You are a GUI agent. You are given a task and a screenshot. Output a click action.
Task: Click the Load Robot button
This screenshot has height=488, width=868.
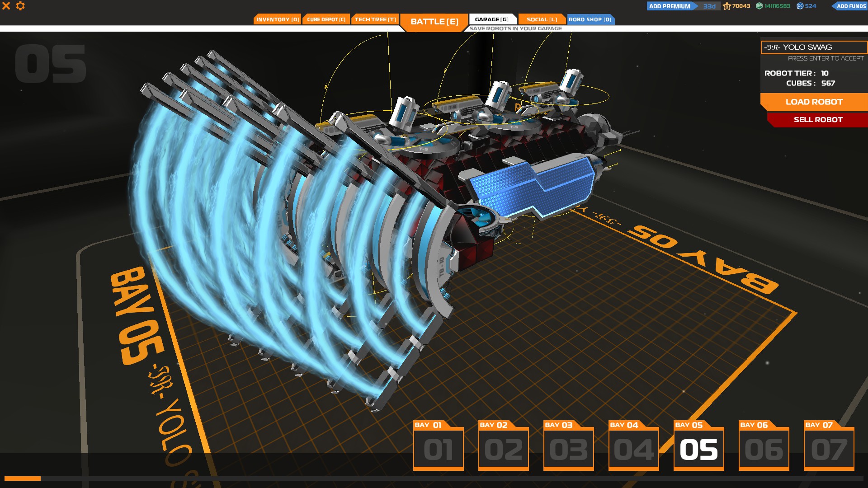coord(814,102)
